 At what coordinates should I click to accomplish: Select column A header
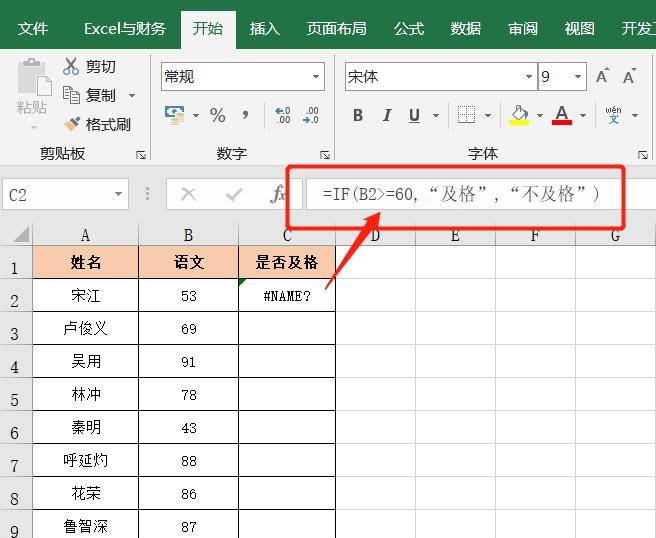click(x=85, y=236)
